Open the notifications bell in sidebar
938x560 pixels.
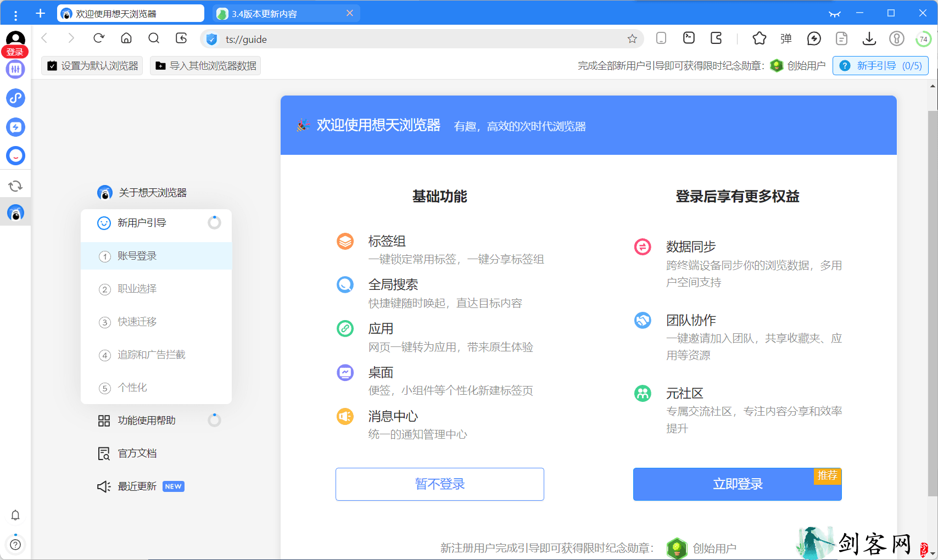click(x=15, y=516)
